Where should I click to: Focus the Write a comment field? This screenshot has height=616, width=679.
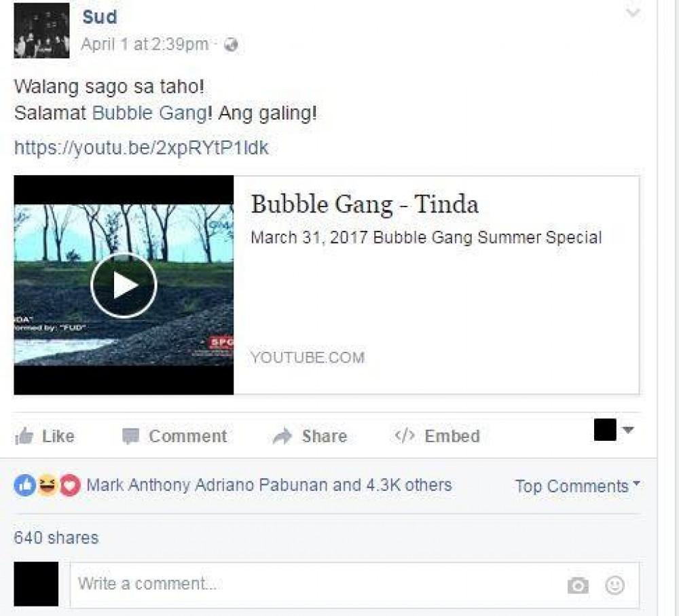(x=354, y=585)
